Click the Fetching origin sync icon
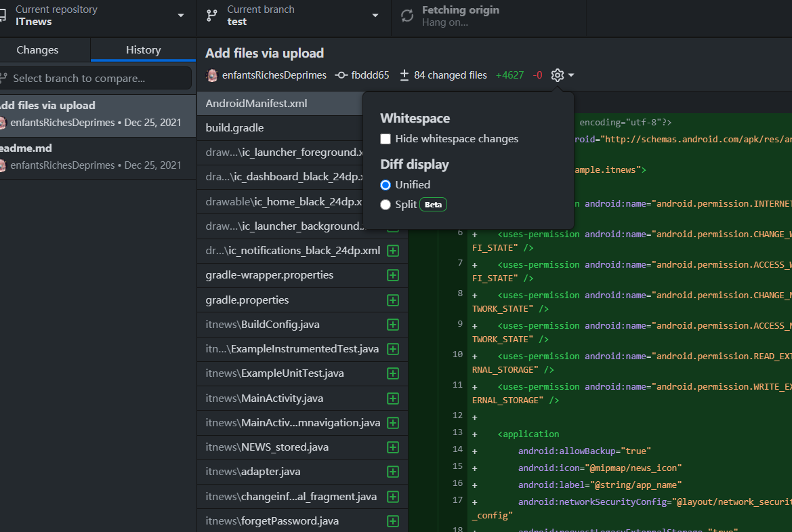Viewport: 792px width, 532px height. tap(407, 14)
